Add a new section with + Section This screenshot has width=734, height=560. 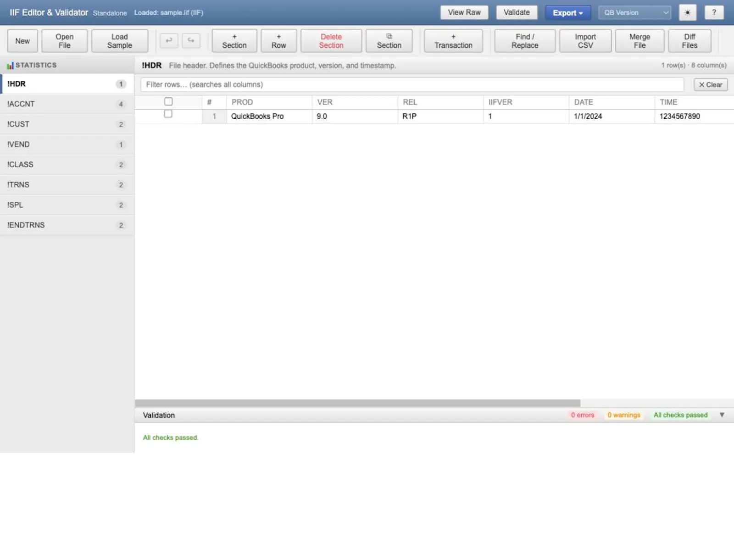[x=234, y=41]
